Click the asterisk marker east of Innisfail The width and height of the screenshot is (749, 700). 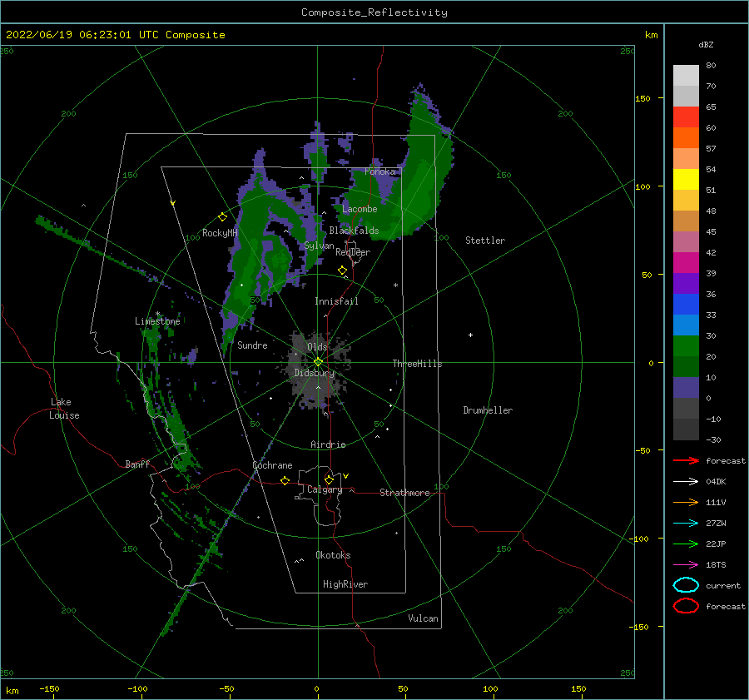click(x=395, y=285)
